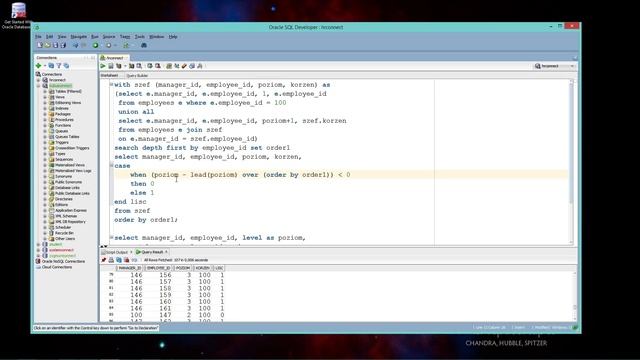Click the LISC column header
The image size is (640, 360).
click(x=219, y=268)
